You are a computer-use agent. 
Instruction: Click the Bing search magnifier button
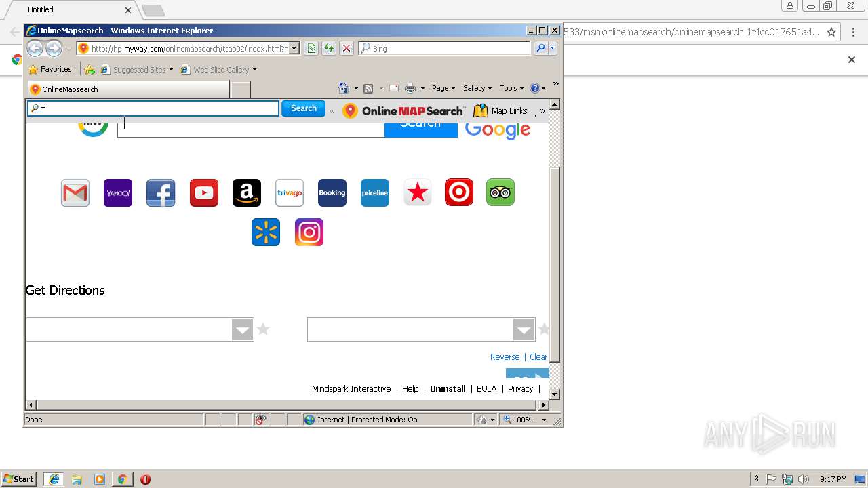(x=540, y=48)
